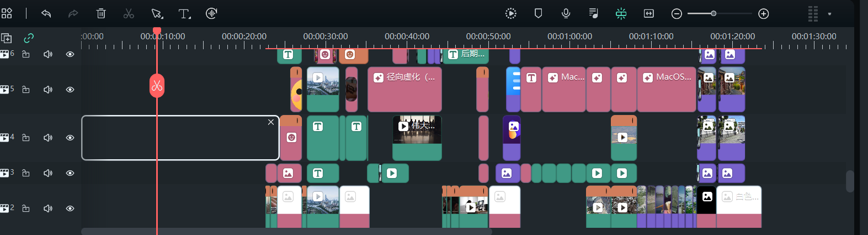
Task: Hide track 4 with its eye icon
Action: (70, 138)
